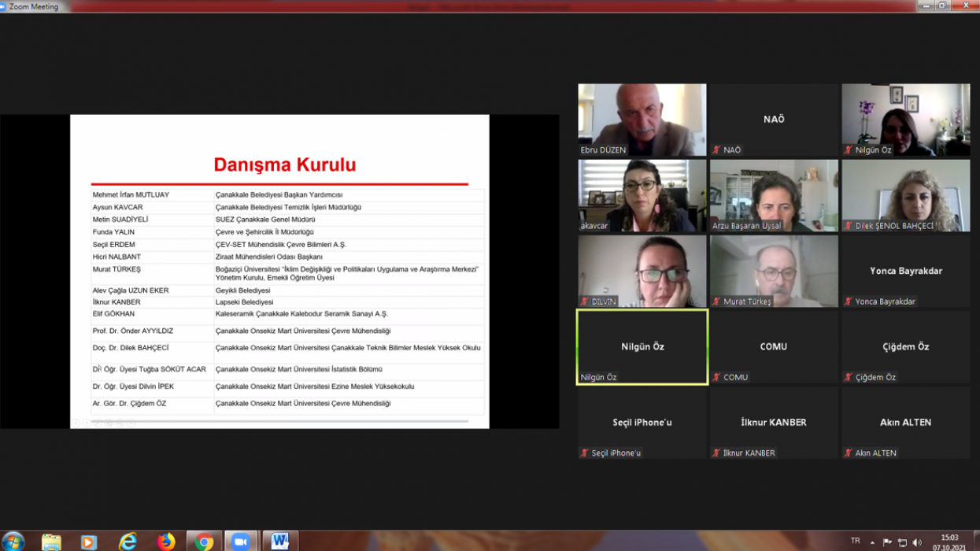Click the Danışma Kurulu shared slide

point(279,272)
